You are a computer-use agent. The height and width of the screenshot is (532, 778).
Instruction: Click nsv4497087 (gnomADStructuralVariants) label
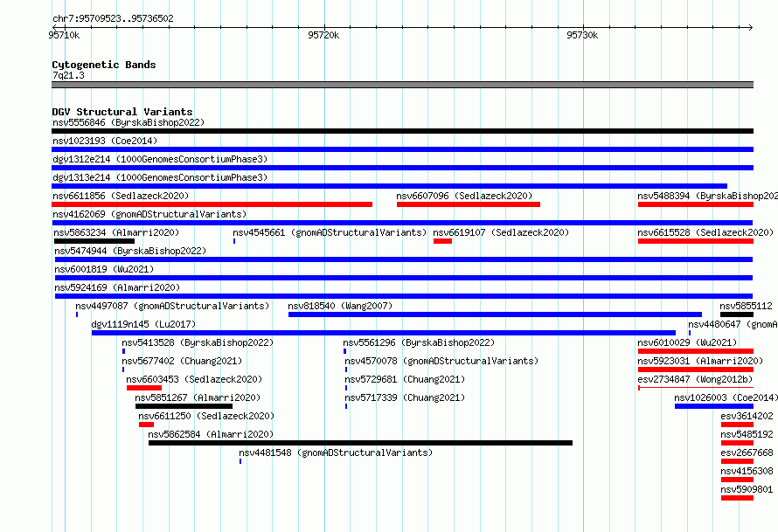click(172, 306)
